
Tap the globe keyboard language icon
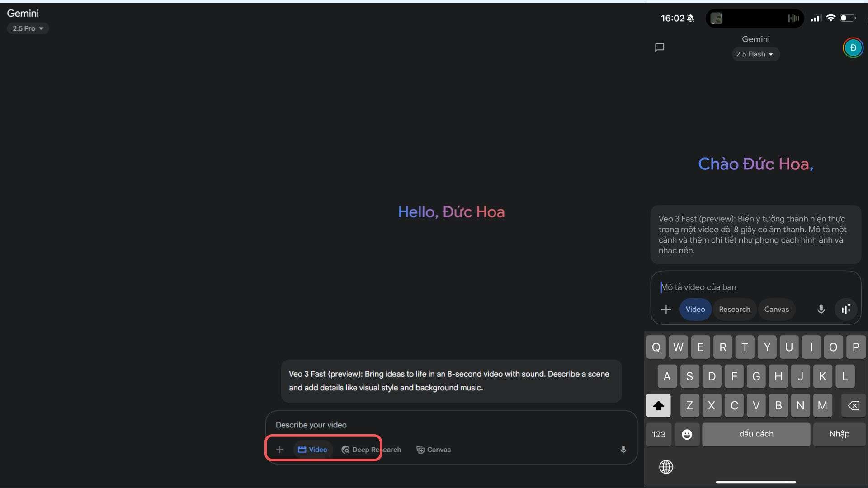click(666, 467)
